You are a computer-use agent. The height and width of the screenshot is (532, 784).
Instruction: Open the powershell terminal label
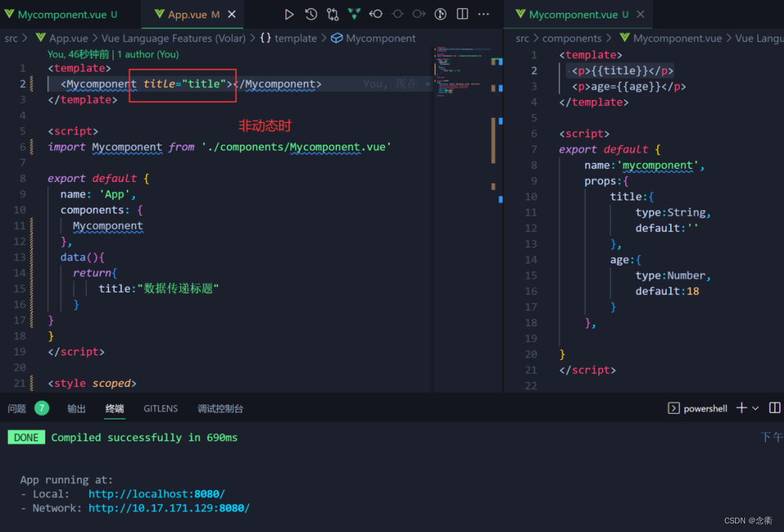point(705,409)
